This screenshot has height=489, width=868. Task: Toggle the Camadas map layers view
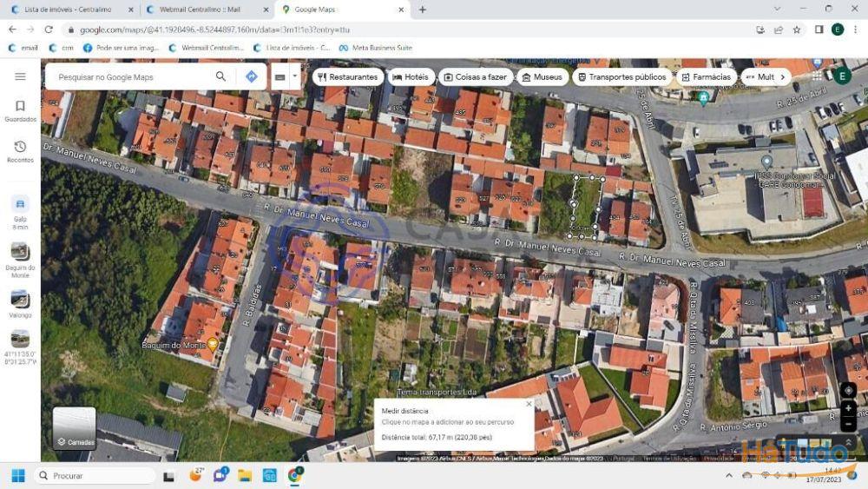click(74, 428)
